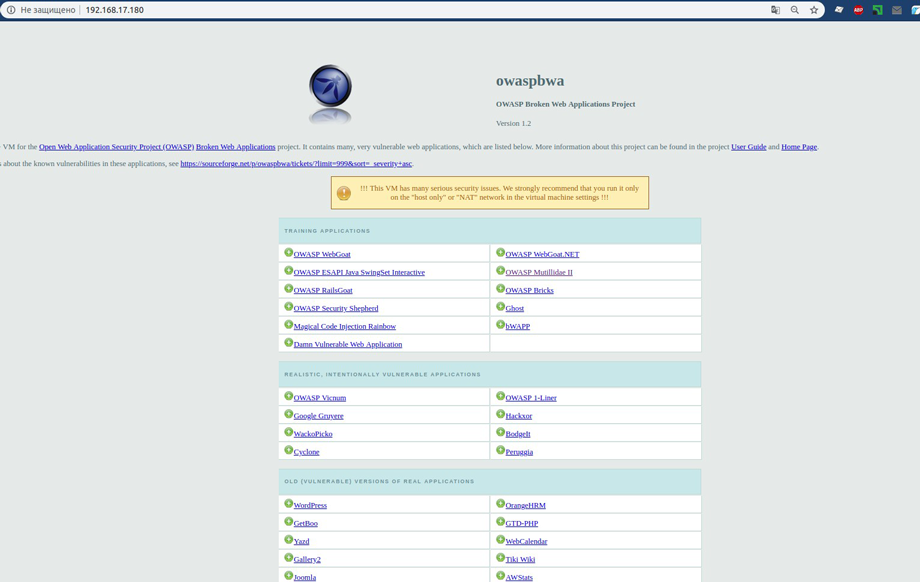The width and height of the screenshot is (920, 582).
Task: Click green plus icon beside Hackxor
Action: point(500,414)
